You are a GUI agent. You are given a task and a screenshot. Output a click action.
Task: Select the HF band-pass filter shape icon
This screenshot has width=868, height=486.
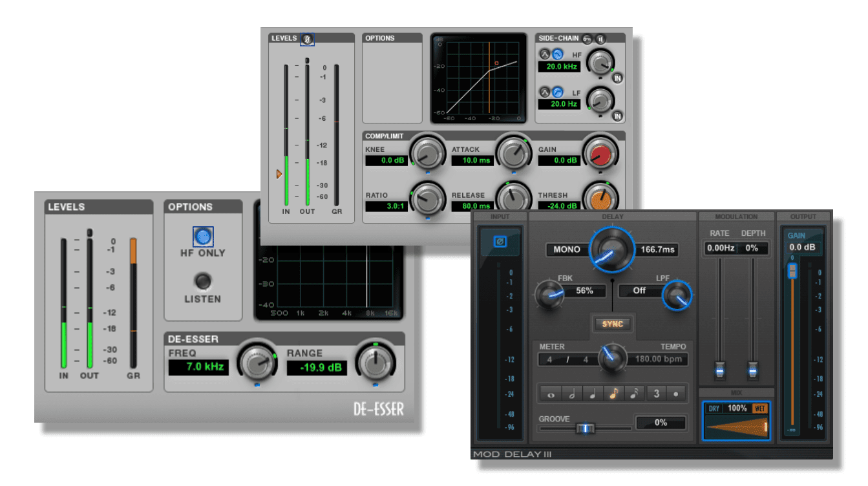pos(544,55)
